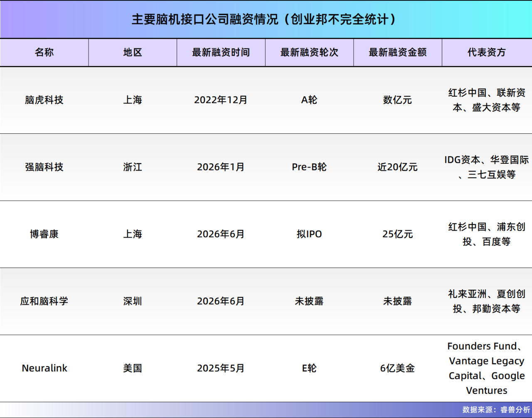Select the 上海 cell in 博睿康 row

click(133, 234)
